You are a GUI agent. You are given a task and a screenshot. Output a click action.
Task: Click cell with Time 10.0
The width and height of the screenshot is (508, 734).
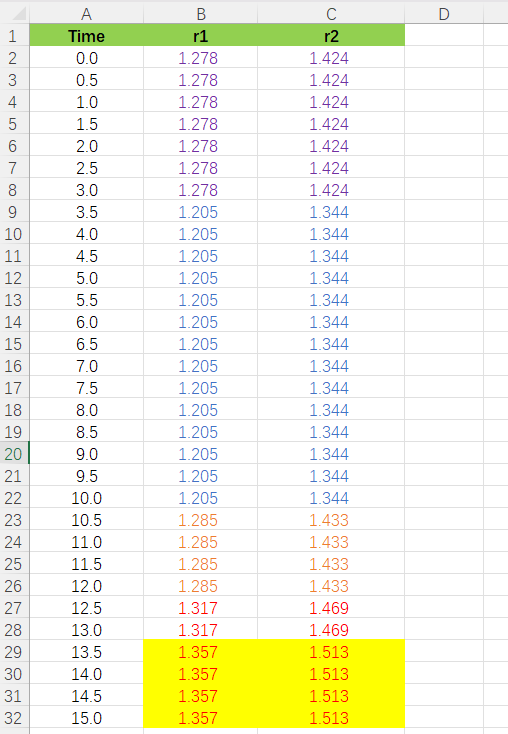[87, 498]
